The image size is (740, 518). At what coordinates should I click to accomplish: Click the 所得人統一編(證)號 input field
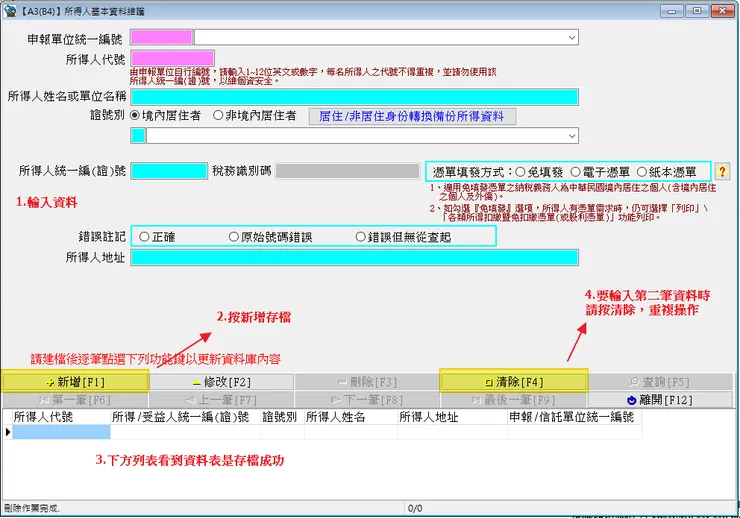pyautogui.click(x=169, y=171)
